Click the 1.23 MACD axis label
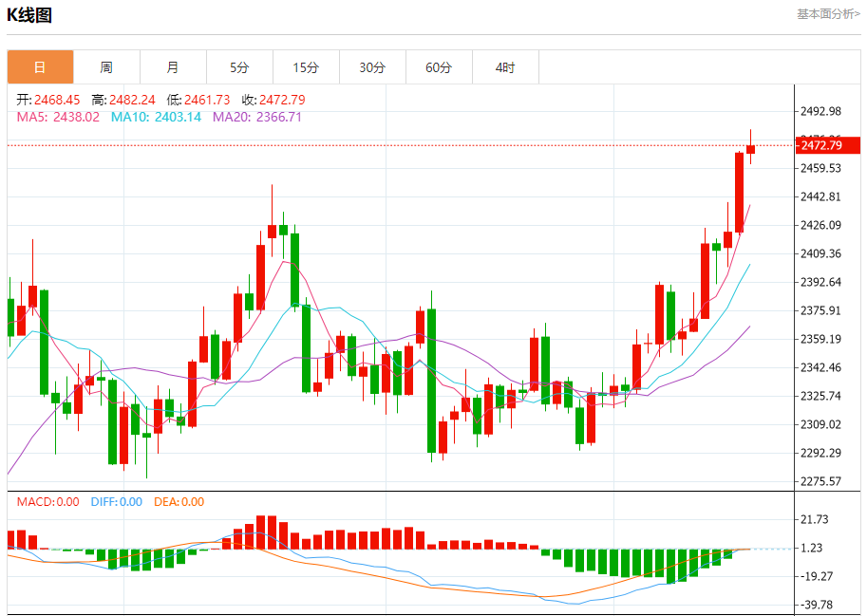The height and width of the screenshot is (616, 867). pos(812,548)
